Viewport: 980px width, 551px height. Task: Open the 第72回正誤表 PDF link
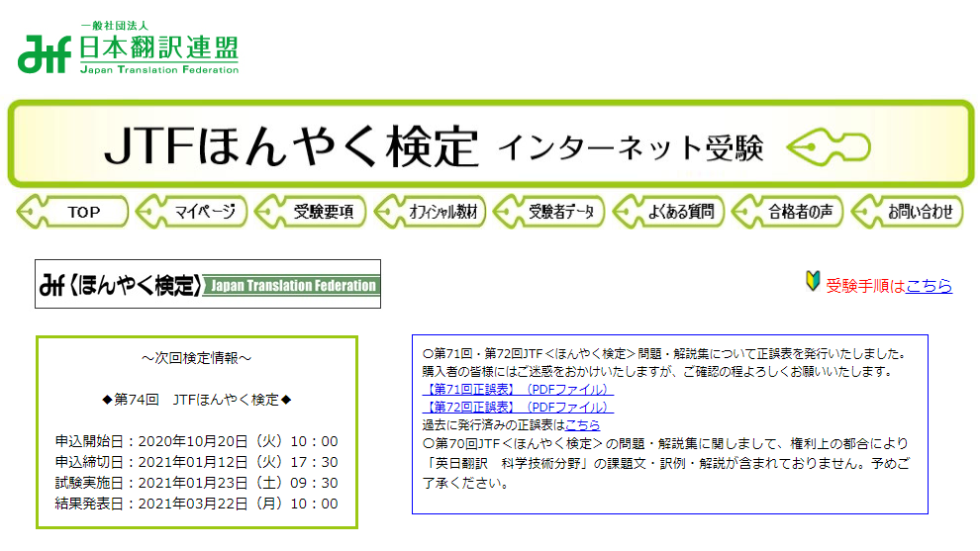[x=518, y=408]
